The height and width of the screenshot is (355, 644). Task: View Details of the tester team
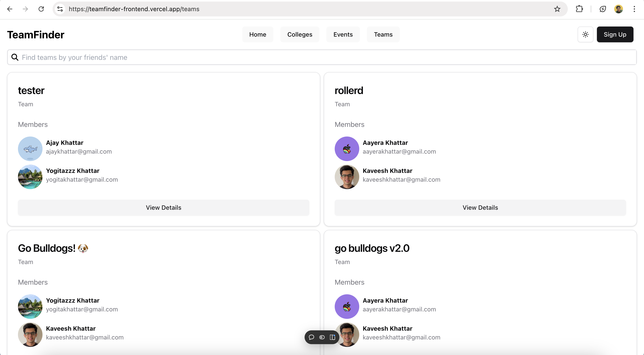(x=163, y=207)
